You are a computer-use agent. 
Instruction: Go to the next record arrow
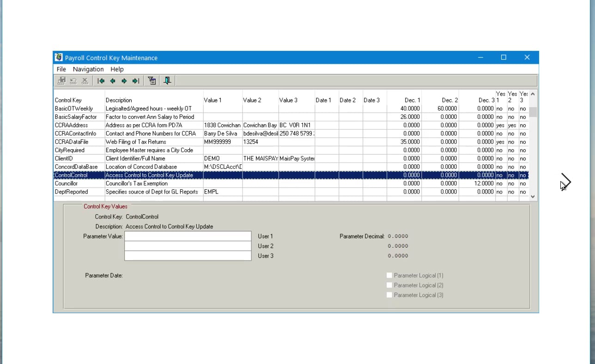coord(124,81)
